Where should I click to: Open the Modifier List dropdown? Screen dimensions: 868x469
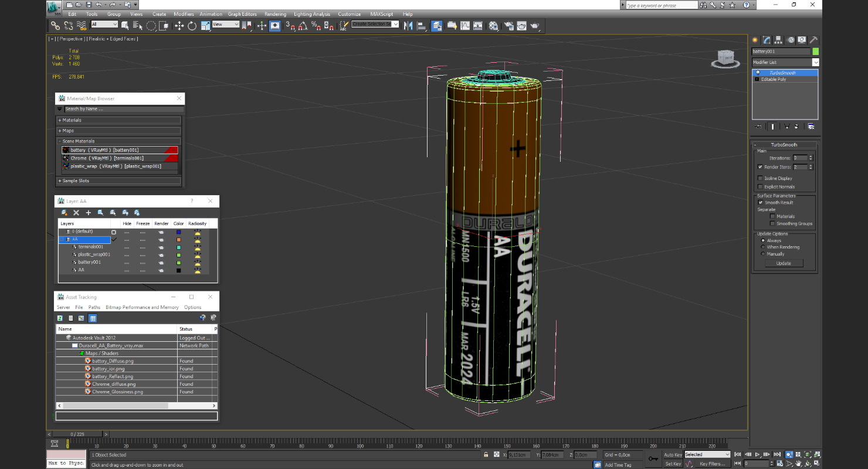coord(785,62)
